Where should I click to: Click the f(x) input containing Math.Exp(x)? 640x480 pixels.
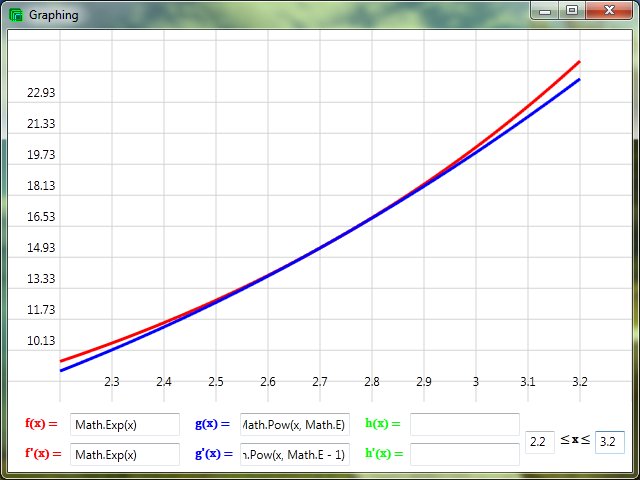tap(125, 425)
